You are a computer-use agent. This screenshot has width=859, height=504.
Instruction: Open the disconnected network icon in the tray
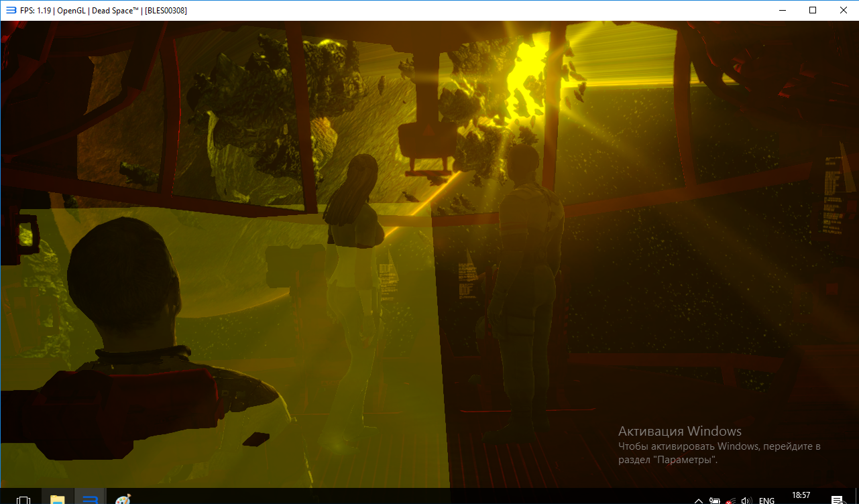pyautogui.click(x=730, y=500)
